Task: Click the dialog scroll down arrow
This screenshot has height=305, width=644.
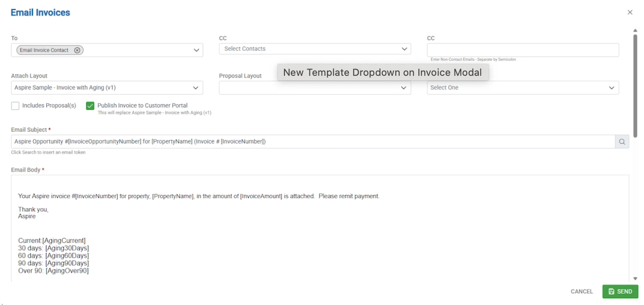Action: point(635,279)
